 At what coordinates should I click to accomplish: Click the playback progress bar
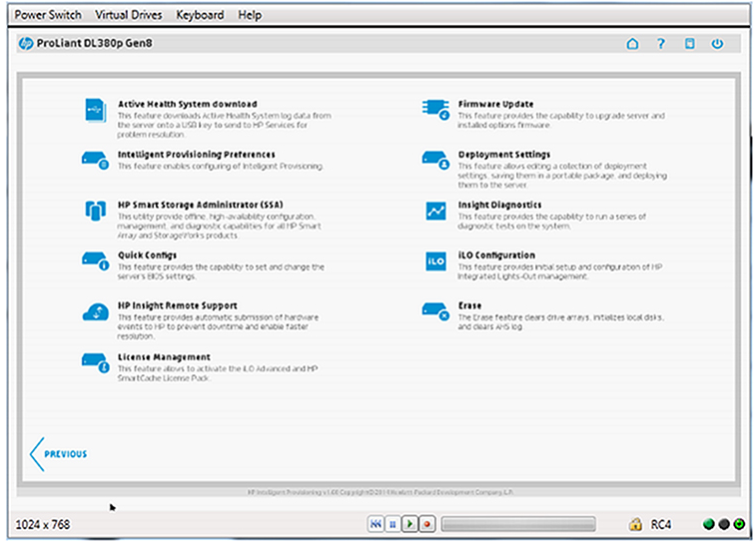click(x=518, y=524)
